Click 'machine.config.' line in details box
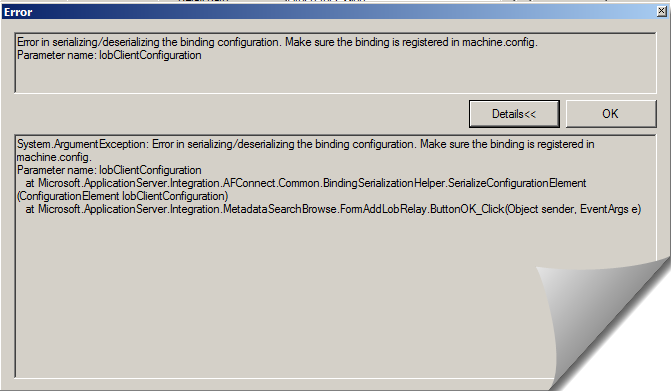Screen dimensions: 671x391 coord(54,157)
